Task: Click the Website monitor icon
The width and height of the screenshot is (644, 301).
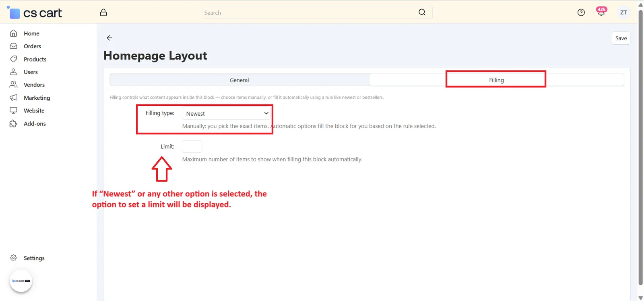Action: 13,111
